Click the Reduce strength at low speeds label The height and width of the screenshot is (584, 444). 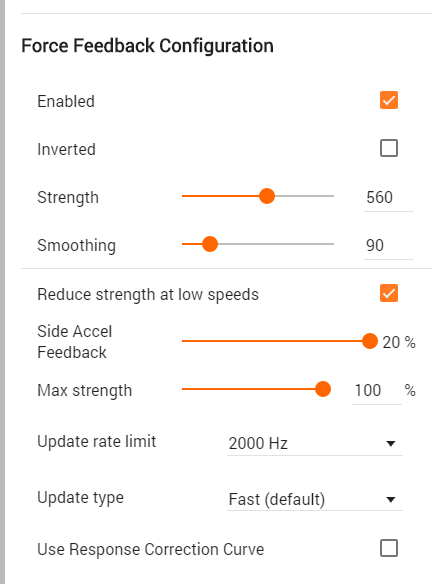pos(148,294)
